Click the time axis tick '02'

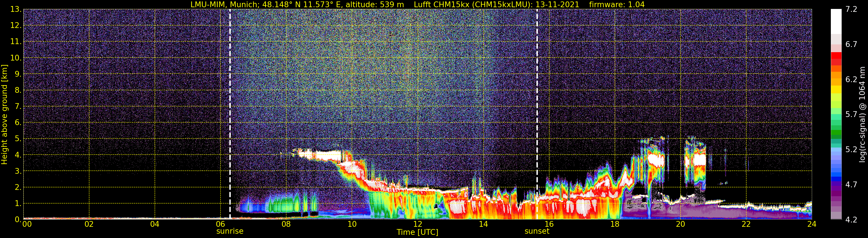[89, 224]
